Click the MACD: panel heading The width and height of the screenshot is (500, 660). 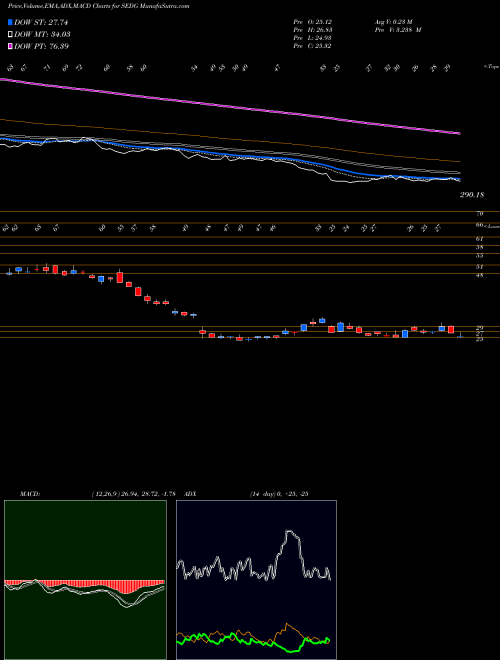(x=29, y=494)
